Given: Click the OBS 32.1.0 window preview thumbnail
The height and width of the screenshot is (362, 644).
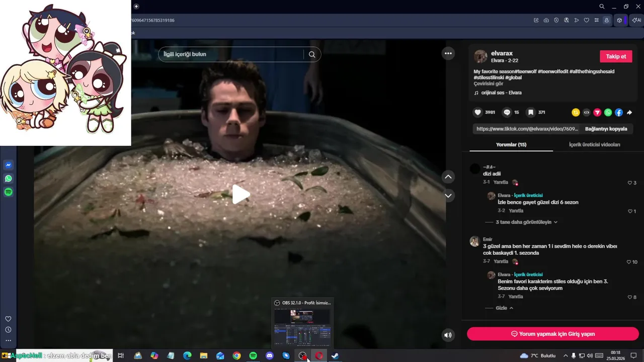Looking at the screenshot, I should (x=302, y=327).
